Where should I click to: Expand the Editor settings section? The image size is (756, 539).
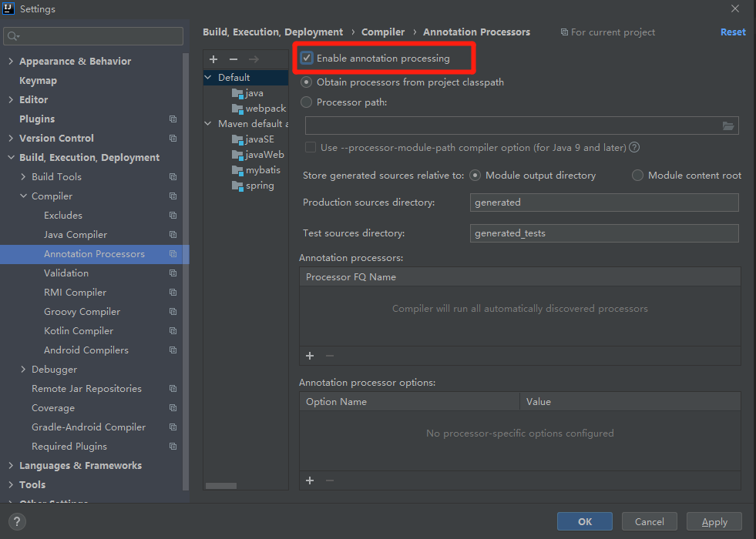click(x=11, y=99)
